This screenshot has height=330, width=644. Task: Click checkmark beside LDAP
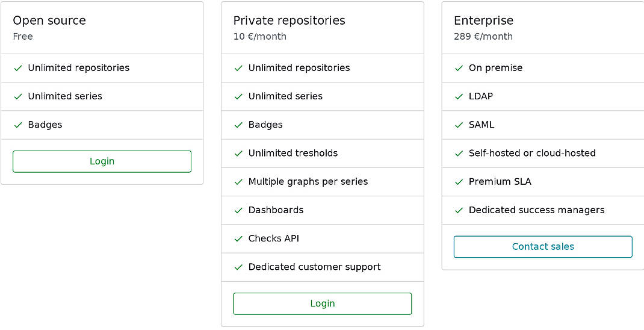[x=459, y=96]
